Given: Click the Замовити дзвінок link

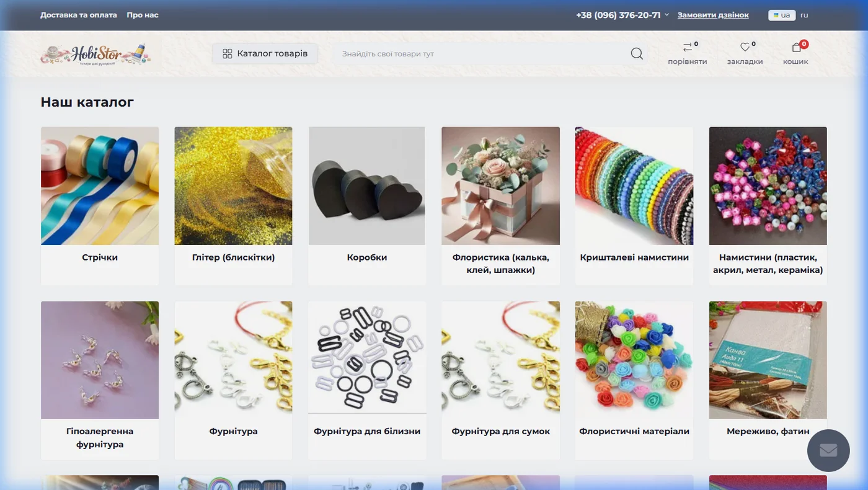Looking at the screenshot, I should (713, 15).
